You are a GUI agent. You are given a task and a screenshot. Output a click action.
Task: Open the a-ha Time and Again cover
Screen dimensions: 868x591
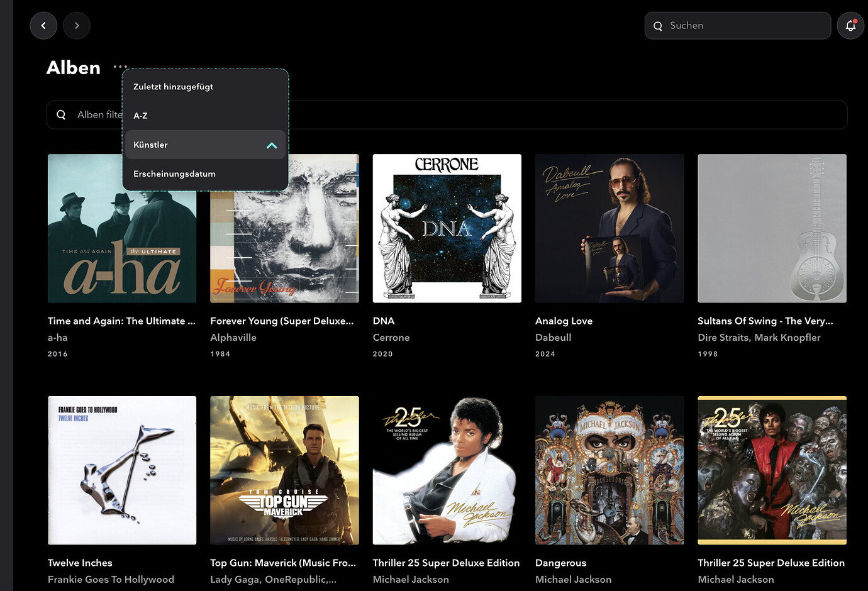[x=122, y=228]
